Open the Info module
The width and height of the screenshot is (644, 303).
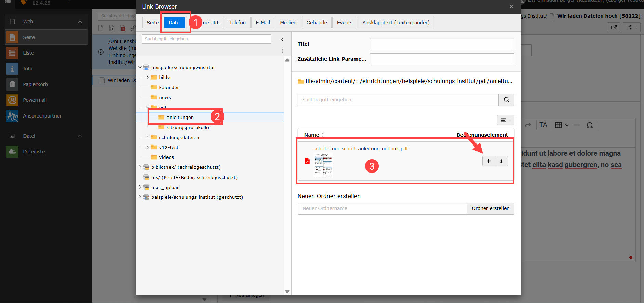pos(28,69)
